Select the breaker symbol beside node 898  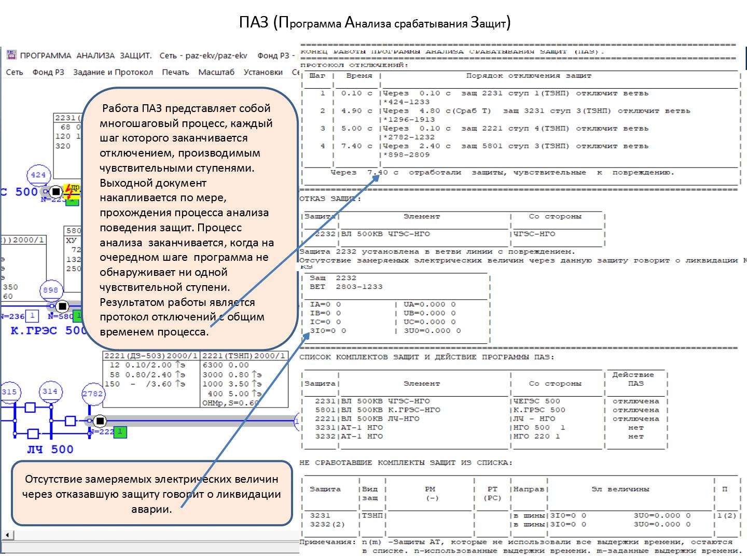(62, 305)
